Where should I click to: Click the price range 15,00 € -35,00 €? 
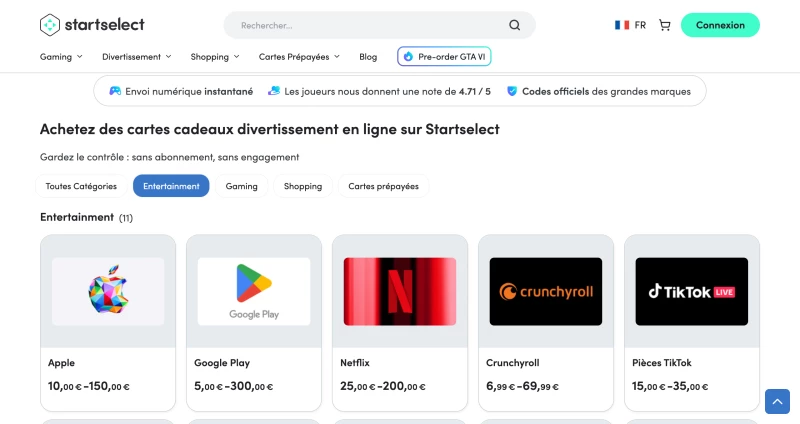click(670, 386)
